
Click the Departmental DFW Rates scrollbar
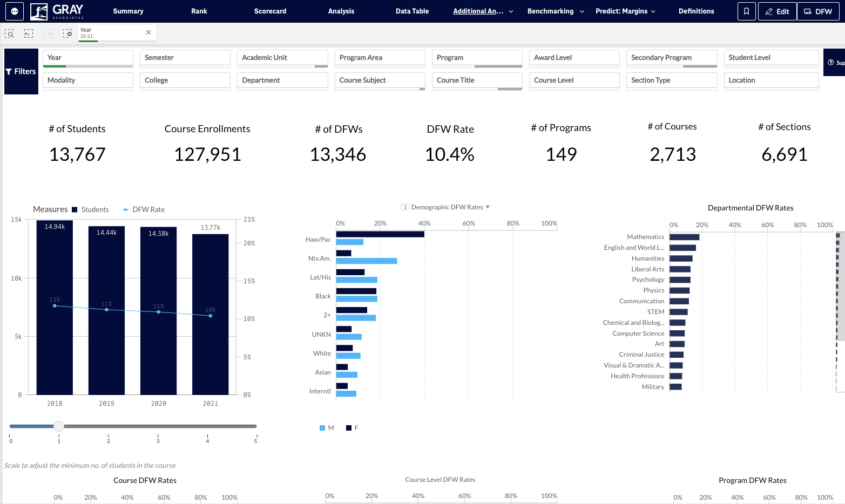(x=840, y=286)
